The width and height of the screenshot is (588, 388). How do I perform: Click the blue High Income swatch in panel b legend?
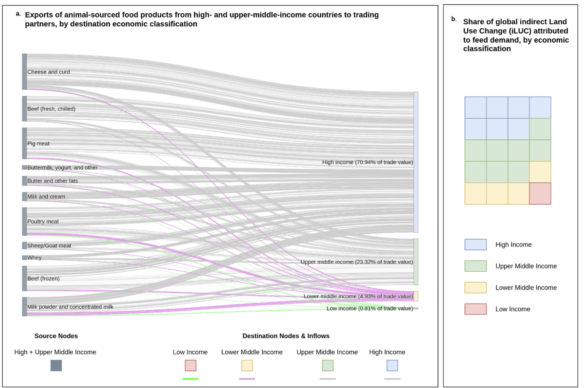click(x=475, y=244)
